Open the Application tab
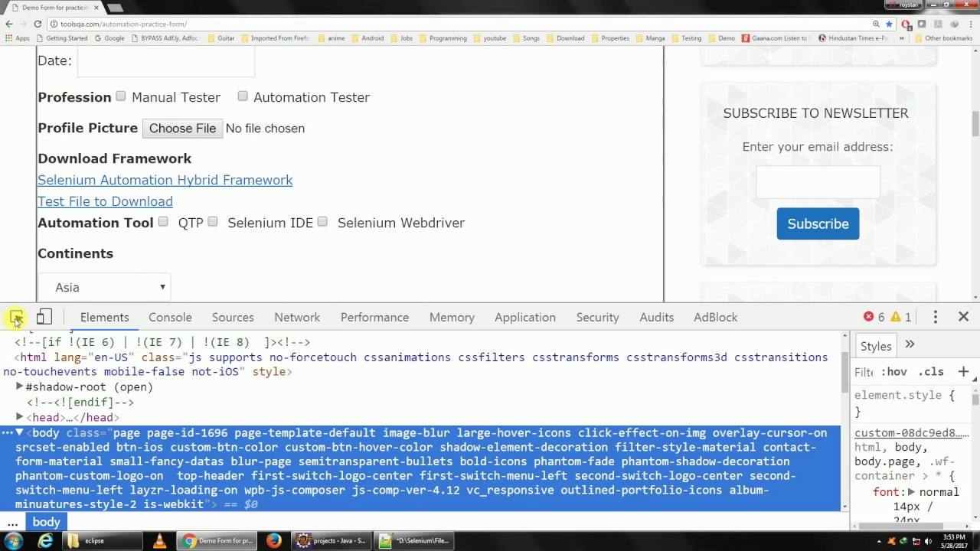 (x=525, y=317)
